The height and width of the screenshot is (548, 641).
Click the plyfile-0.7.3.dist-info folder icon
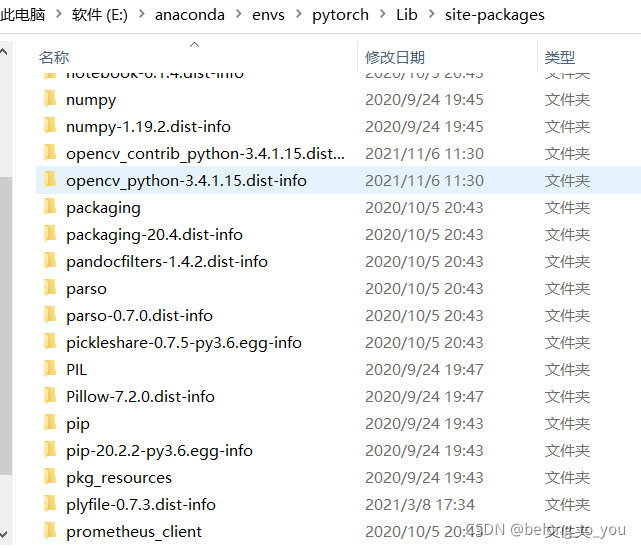click(50, 503)
